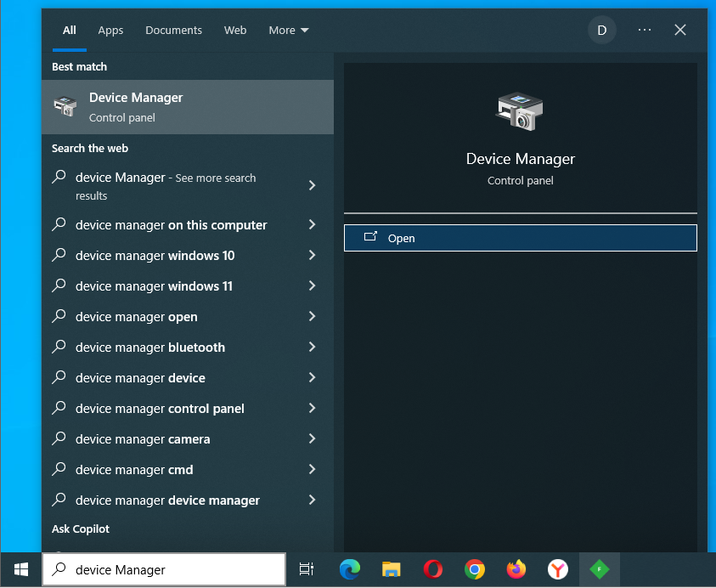Viewport: 716px width, 588px height.
Task: Click the Windows Start button
Action: 21,569
